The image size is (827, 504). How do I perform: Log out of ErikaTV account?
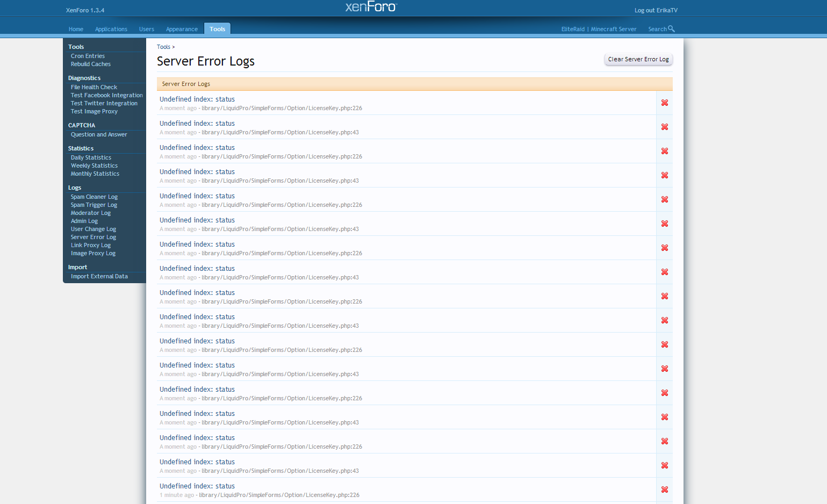[656, 10]
